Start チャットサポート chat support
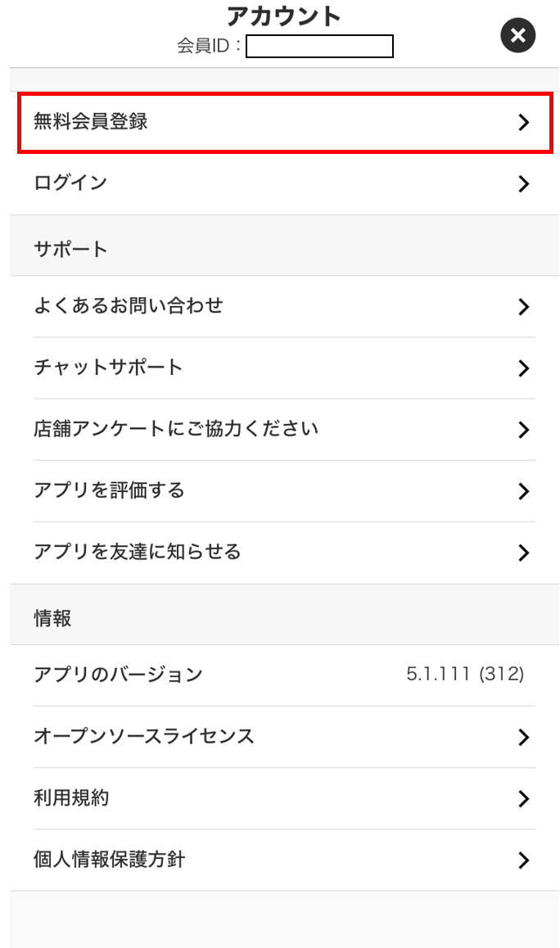This screenshot has width=560, height=948. pos(108,368)
